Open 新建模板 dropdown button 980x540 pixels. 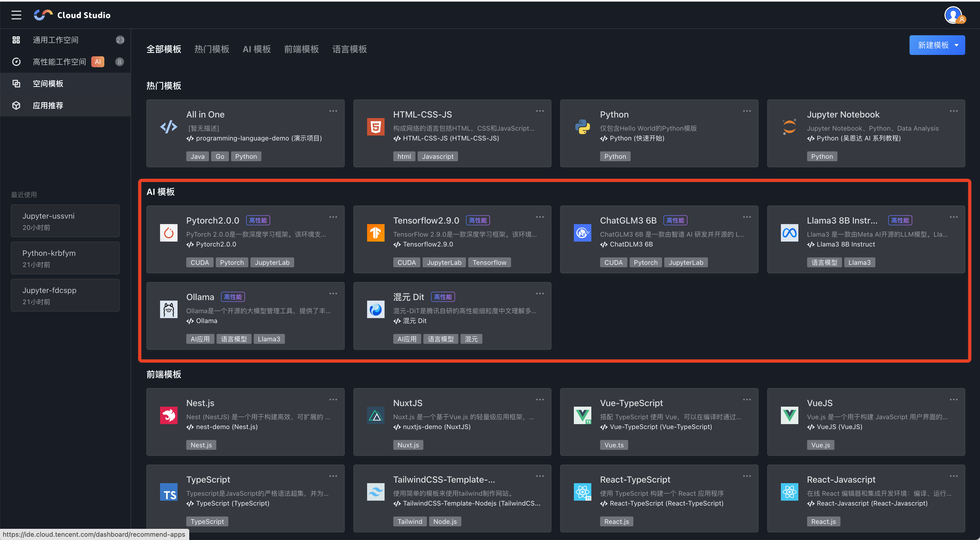(x=937, y=45)
